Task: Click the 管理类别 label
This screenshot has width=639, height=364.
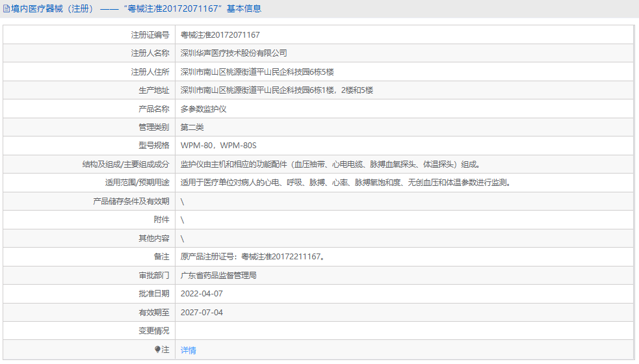Action: pyautogui.click(x=153, y=127)
